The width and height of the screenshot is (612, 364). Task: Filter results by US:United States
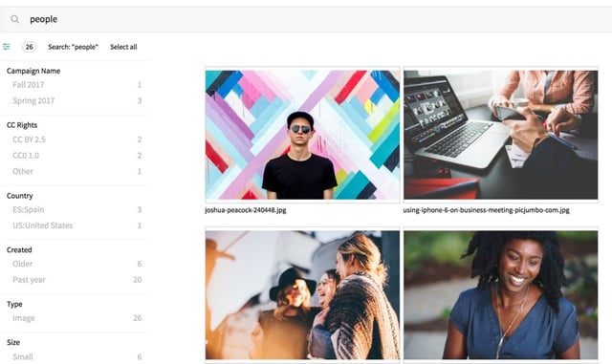click(75, 225)
